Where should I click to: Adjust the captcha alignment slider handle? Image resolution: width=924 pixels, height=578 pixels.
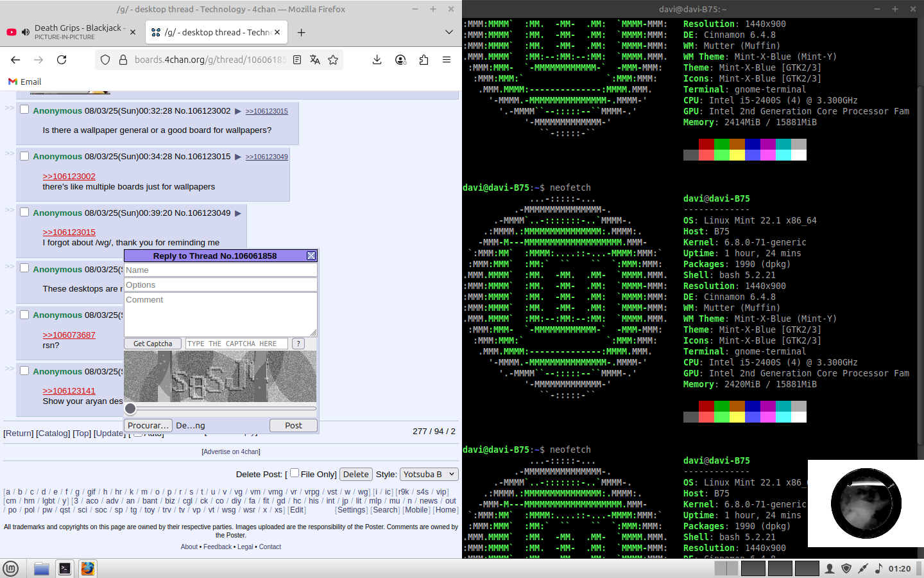(130, 408)
